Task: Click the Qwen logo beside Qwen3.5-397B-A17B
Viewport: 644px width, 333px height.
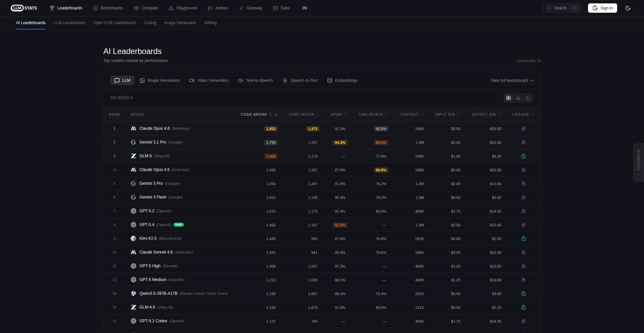Action: click(133, 293)
